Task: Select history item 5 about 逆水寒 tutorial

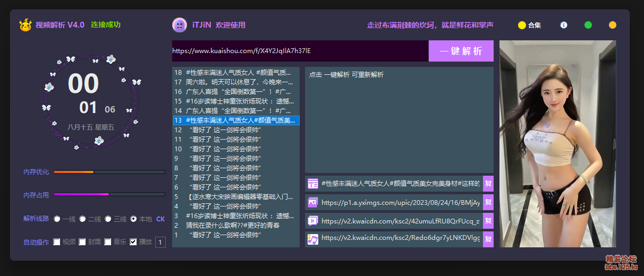Action: (235, 197)
